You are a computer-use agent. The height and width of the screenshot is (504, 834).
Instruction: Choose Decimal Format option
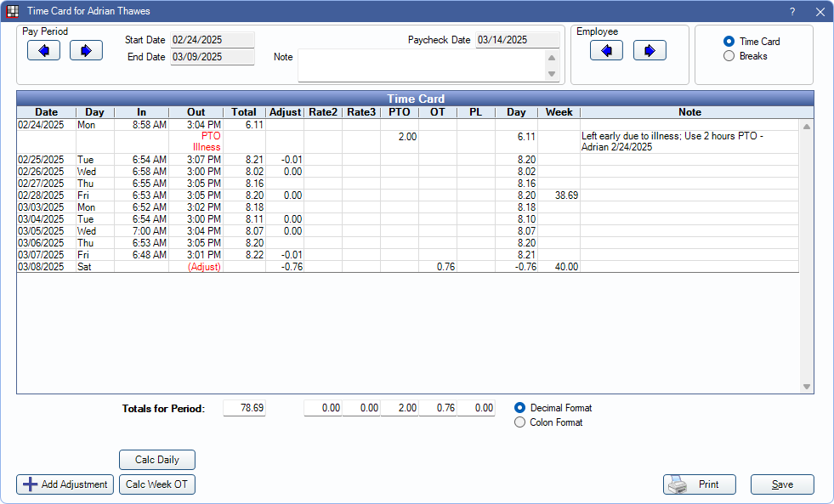pos(520,408)
